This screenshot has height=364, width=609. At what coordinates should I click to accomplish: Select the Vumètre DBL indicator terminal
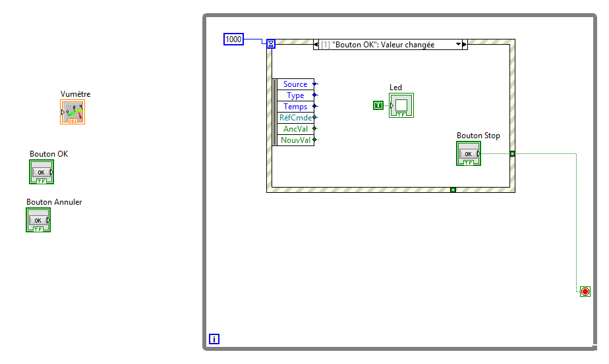[72, 112]
